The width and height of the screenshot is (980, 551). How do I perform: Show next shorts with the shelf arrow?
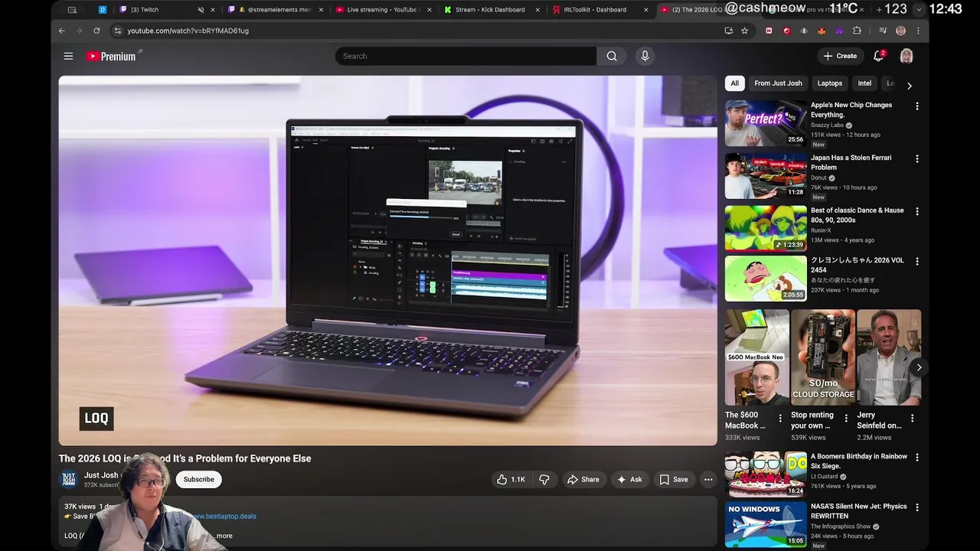[919, 367]
